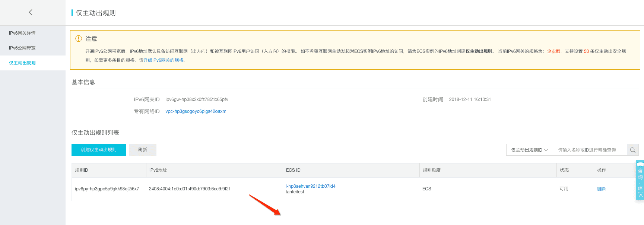This screenshot has height=225, width=644.
Task: Open VPC link vpc-hp3gsogoyc6pigs42oaxm
Action: click(196, 111)
